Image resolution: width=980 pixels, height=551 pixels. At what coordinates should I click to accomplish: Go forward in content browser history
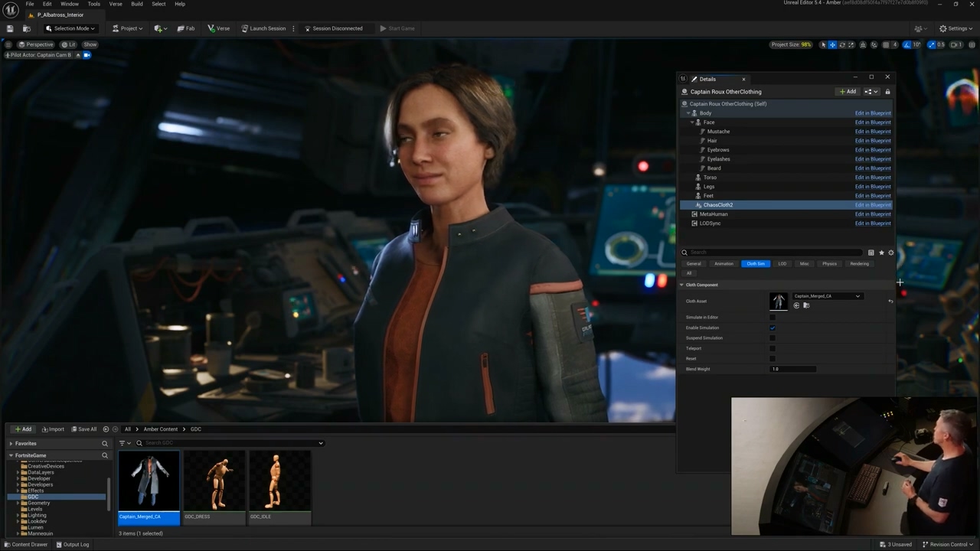pyautogui.click(x=116, y=429)
